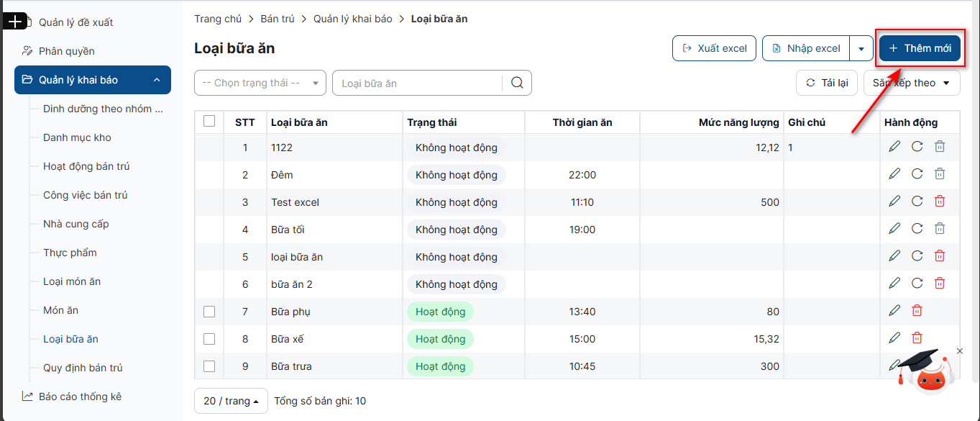
Task: Click the search magnifier icon
Action: pyautogui.click(x=517, y=83)
